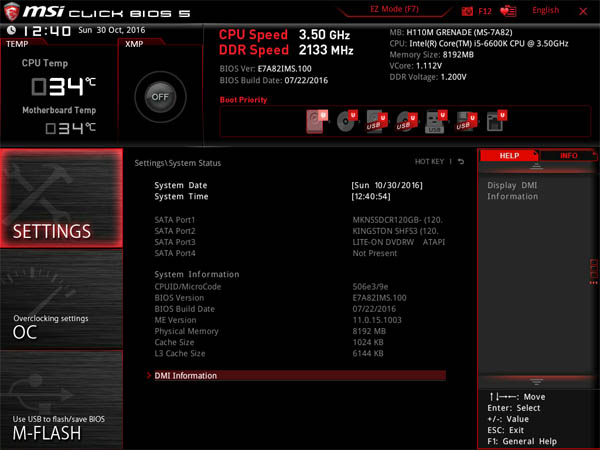The image size is (600, 450).
Task: Select the USB key boot device
Action: tap(436, 122)
